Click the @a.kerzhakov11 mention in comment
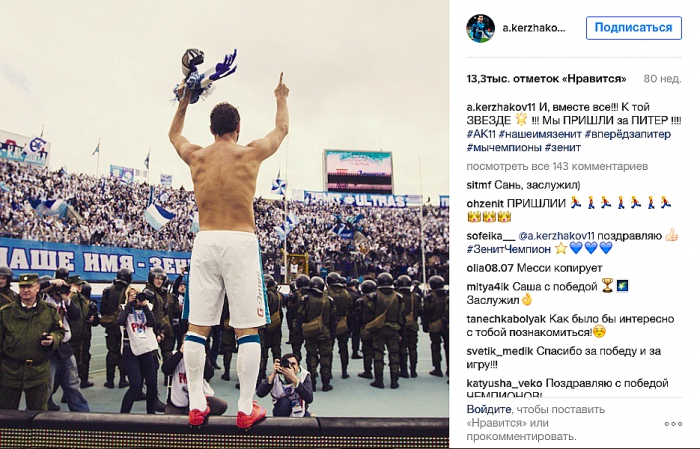Viewport: 700px width, 449px height. (x=556, y=236)
